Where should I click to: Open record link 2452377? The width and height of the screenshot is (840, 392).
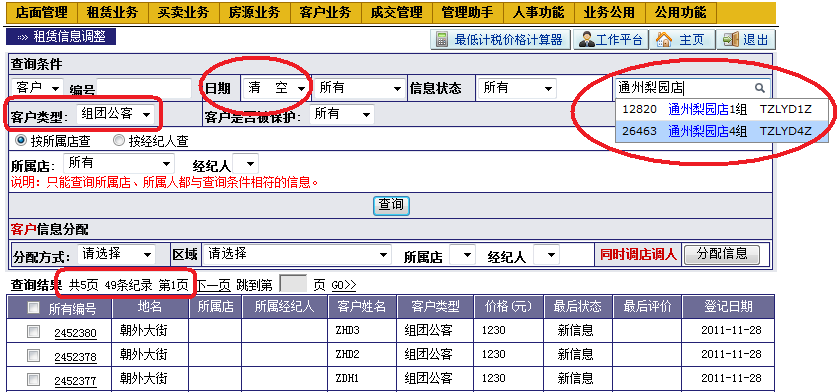[x=76, y=381]
